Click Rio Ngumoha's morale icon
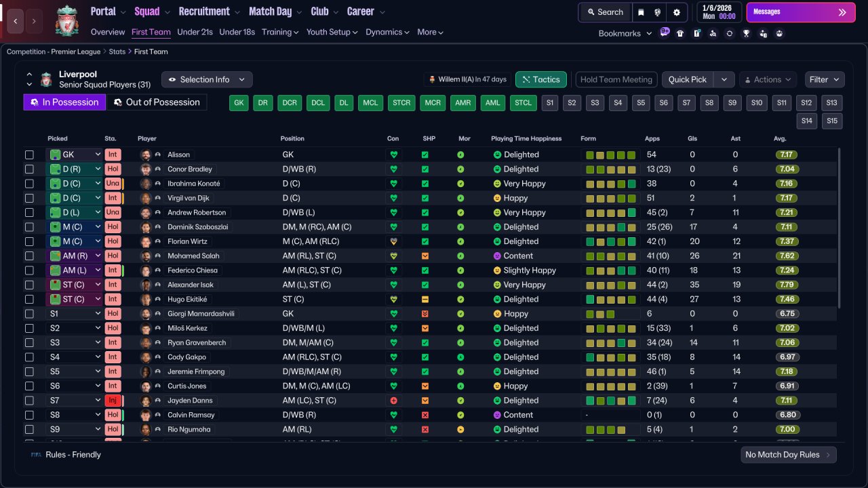868x488 pixels. (x=460, y=430)
